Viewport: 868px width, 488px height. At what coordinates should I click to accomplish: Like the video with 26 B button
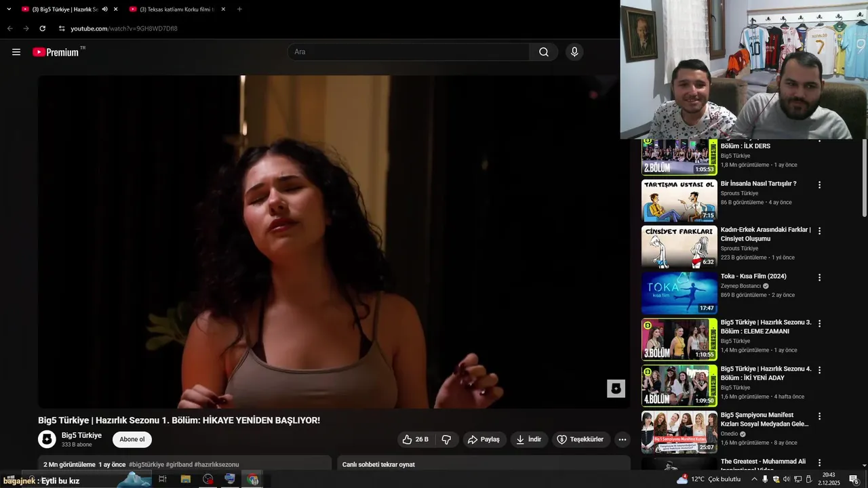point(416,439)
